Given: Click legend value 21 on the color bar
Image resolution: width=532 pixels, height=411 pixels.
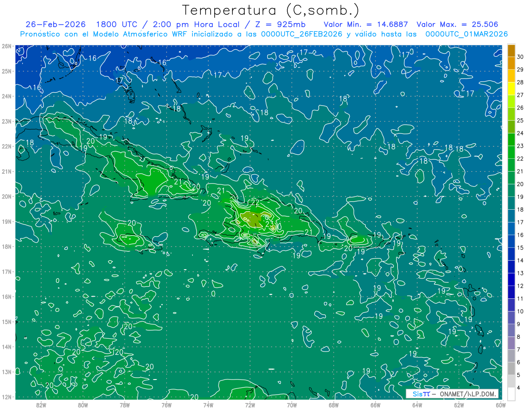Looking at the screenshot, I should 521,171.
